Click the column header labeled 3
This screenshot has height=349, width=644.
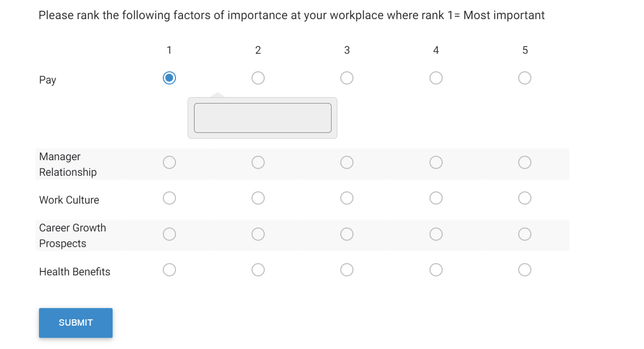(347, 50)
